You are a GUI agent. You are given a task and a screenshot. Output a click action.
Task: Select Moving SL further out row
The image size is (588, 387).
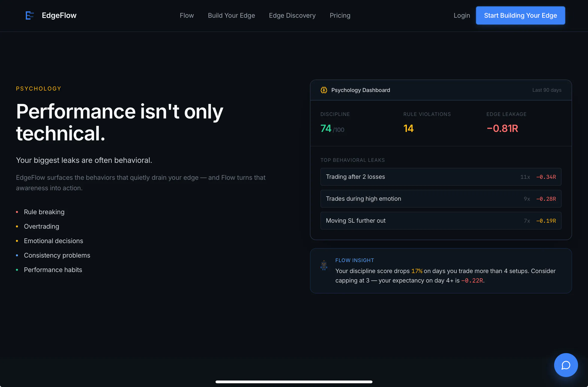coord(441,221)
